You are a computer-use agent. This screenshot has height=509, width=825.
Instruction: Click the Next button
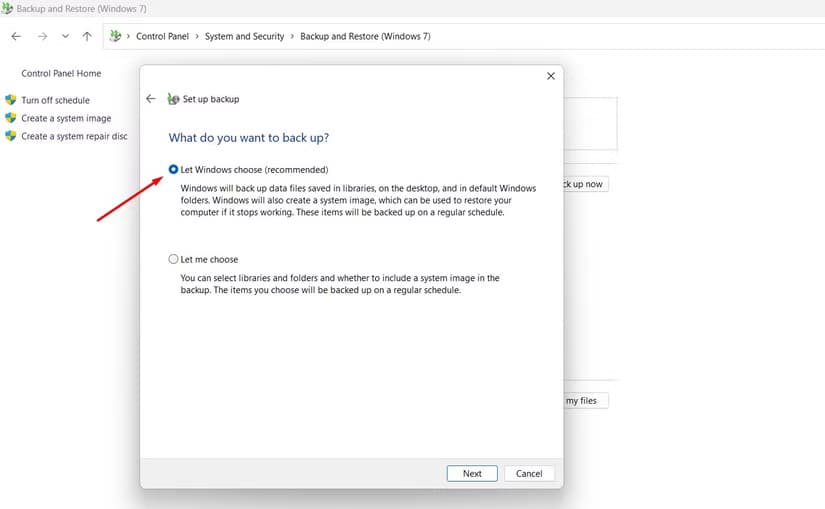point(472,473)
